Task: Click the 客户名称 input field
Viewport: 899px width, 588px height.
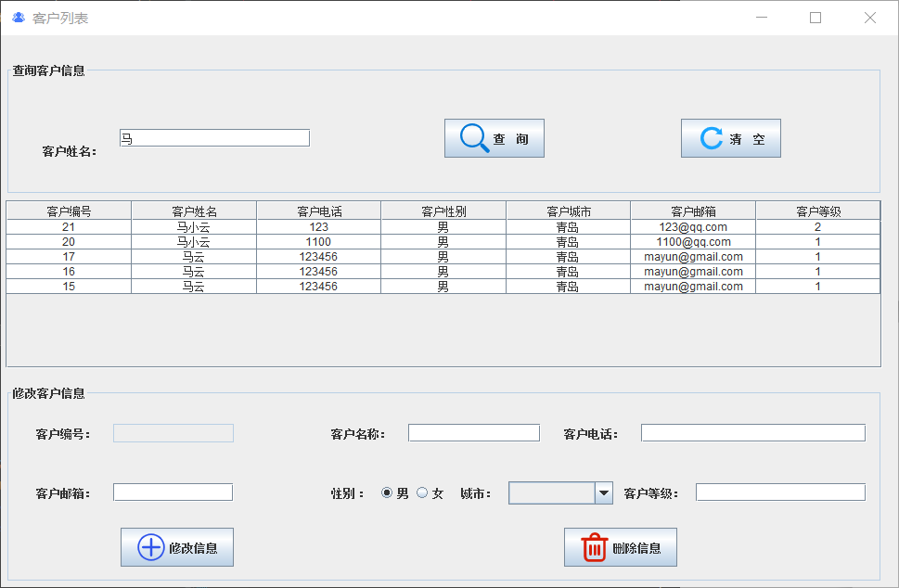Action: click(x=474, y=433)
